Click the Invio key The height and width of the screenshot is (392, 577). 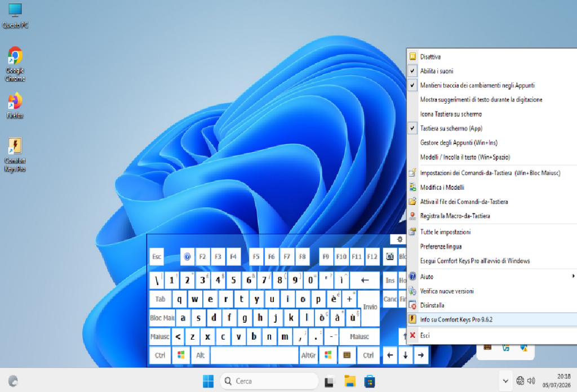(x=370, y=307)
